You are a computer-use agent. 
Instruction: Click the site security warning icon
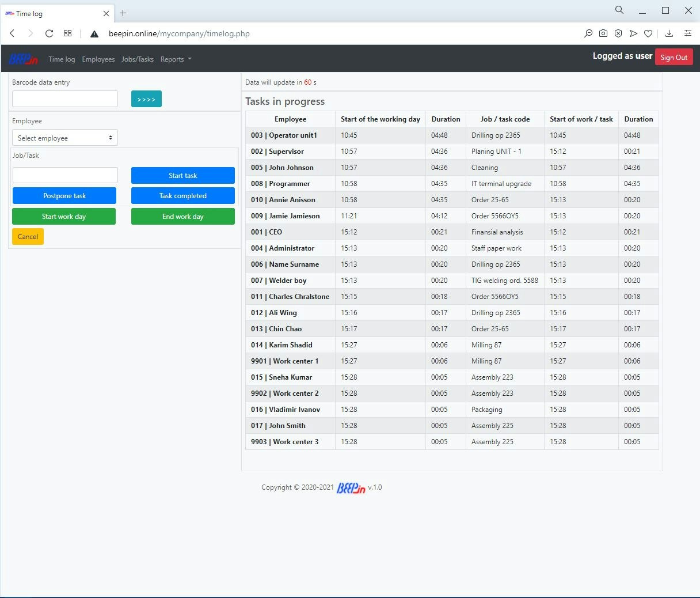click(94, 33)
